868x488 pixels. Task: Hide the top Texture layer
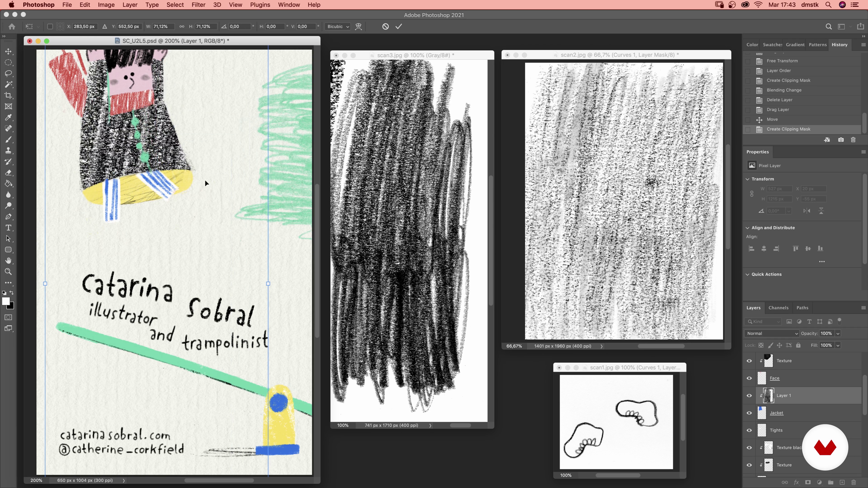(749, 361)
